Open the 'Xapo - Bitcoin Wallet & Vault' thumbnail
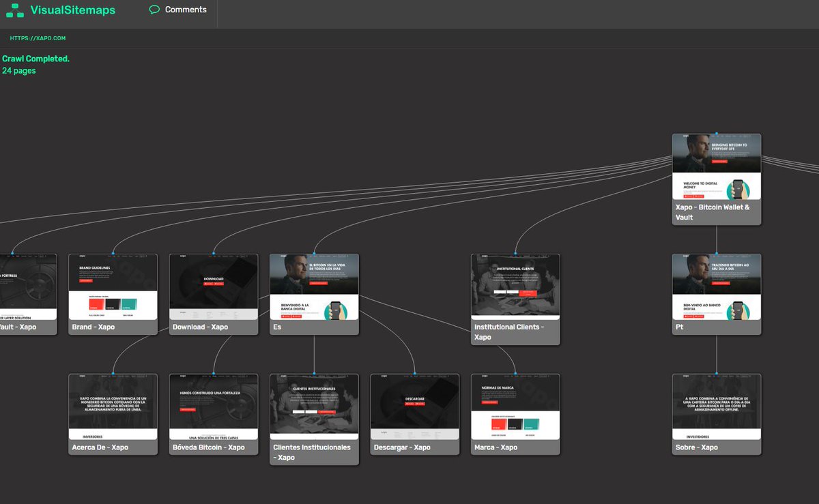 [717, 167]
